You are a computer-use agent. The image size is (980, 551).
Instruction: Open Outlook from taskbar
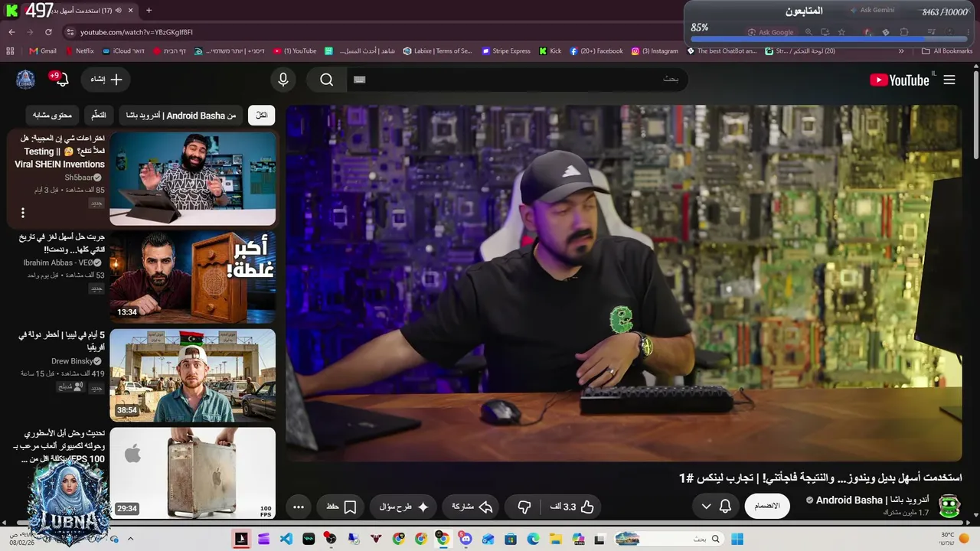(488, 539)
